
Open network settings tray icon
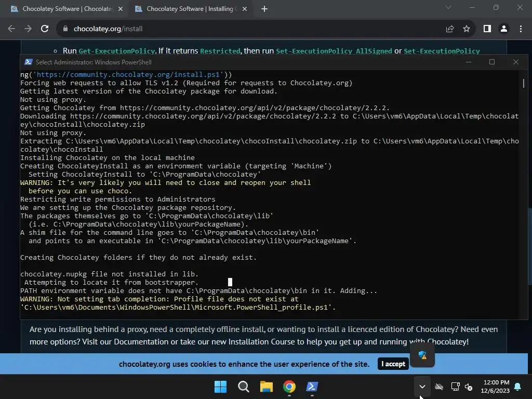455,387
